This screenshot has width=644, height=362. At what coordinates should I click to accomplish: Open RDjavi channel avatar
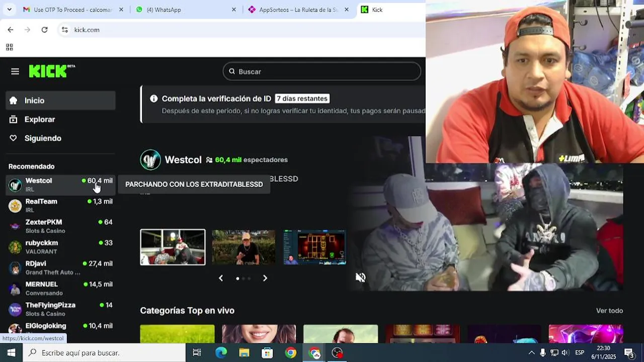coord(15,268)
